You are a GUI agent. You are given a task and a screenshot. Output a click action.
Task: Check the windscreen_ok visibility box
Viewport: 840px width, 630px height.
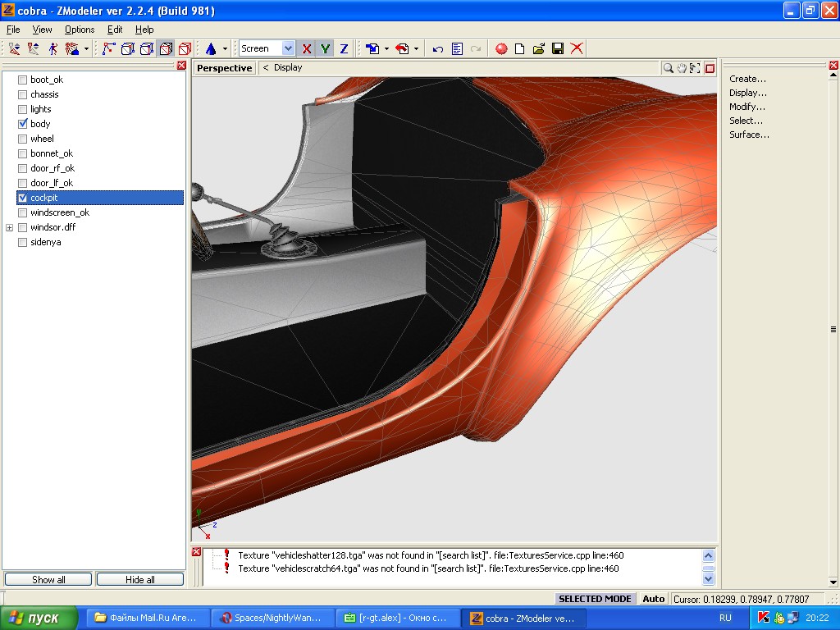point(23,212)
